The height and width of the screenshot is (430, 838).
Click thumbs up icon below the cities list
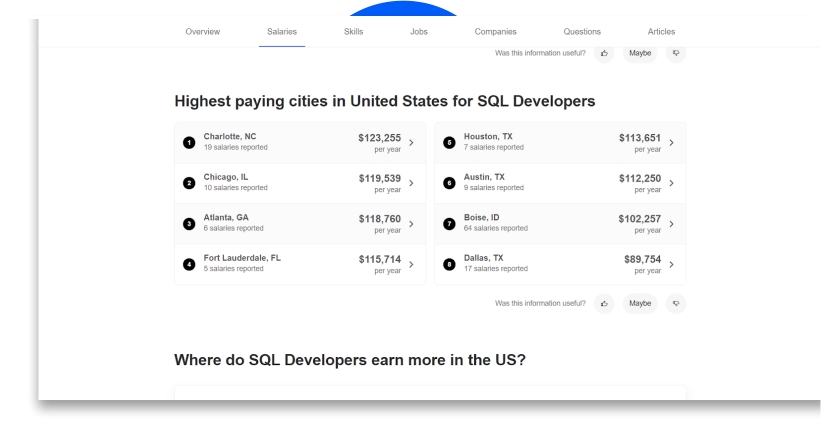pos(603,301)
